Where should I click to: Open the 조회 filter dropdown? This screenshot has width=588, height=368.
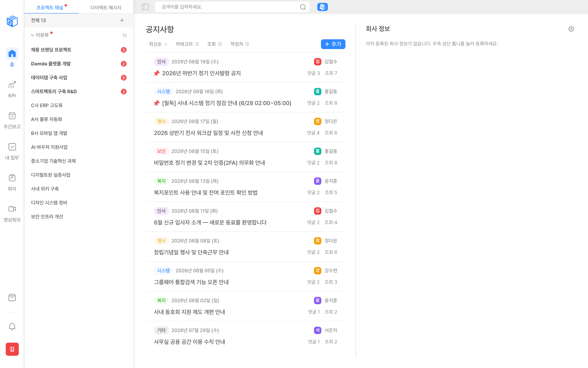pos(214,44)
